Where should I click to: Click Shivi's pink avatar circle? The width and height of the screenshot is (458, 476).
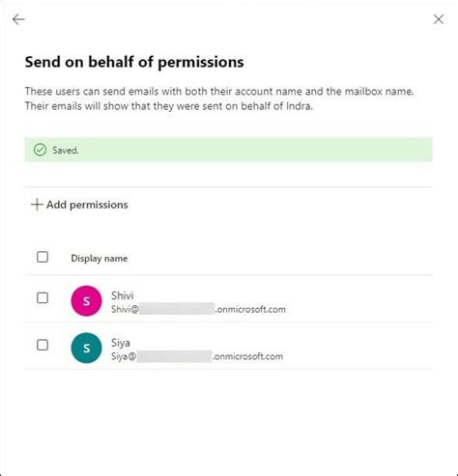86,301
